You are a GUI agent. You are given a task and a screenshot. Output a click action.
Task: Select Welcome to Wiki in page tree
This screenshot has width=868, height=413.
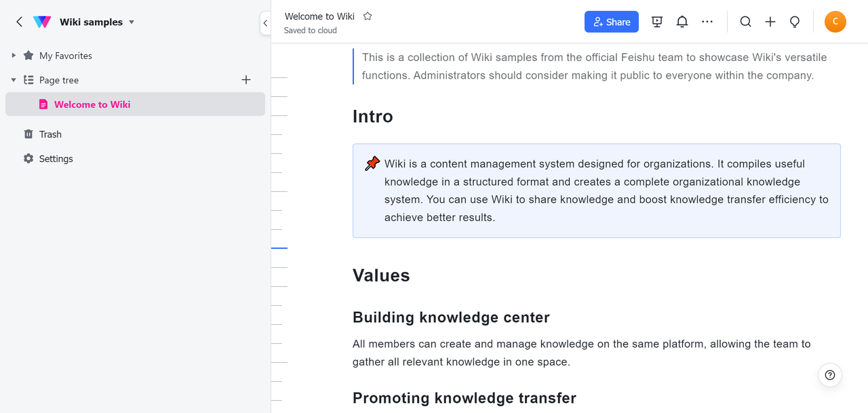point(92,104)
